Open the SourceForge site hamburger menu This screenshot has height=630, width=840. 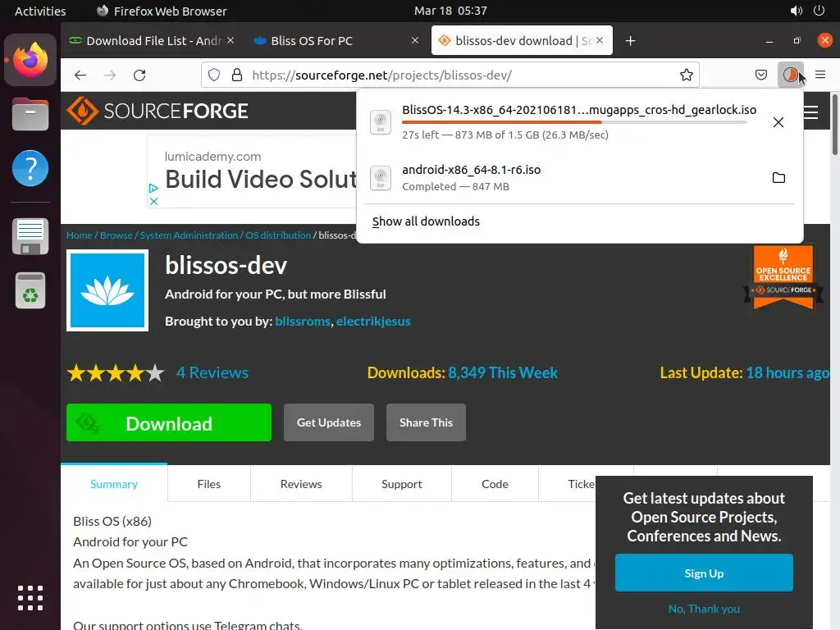(x=811, y=112)
